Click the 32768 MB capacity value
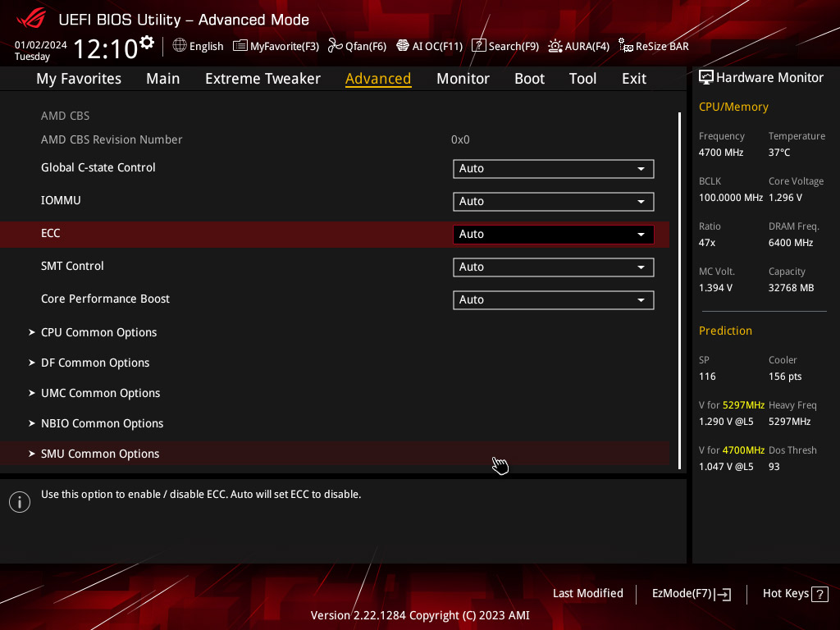 [x=791, y=288]
